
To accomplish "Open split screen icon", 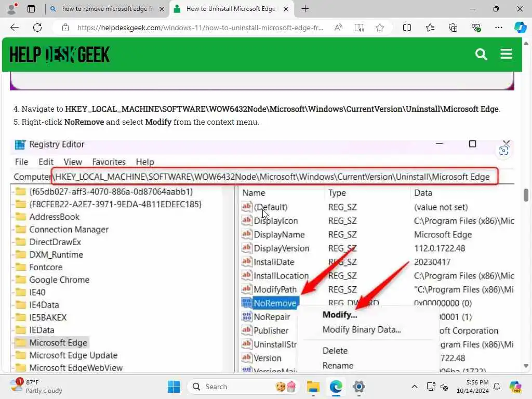I will point(407,28).
